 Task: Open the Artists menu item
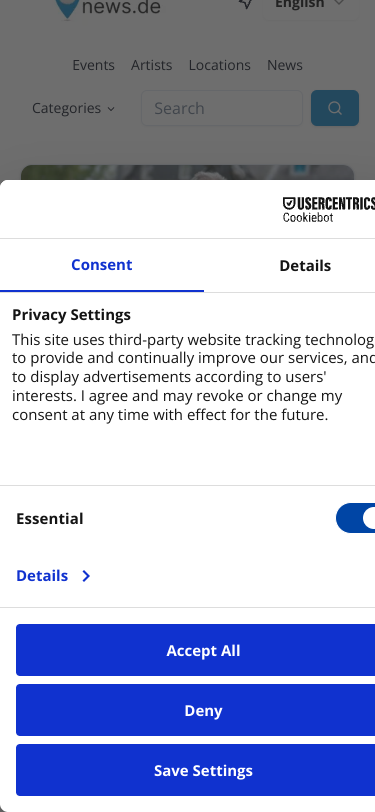point(151,65)
